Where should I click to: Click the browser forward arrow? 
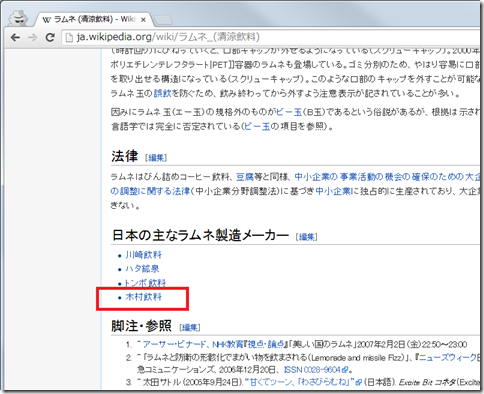point(32,37)
